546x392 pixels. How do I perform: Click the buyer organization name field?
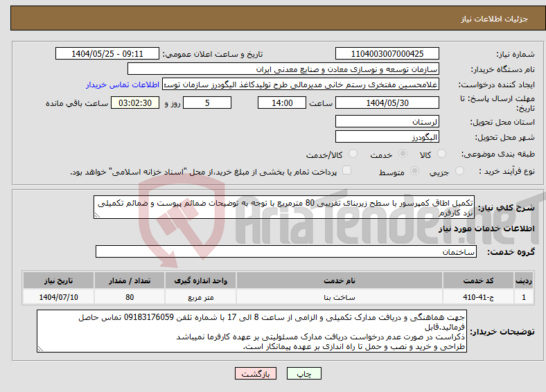point(283,69)
